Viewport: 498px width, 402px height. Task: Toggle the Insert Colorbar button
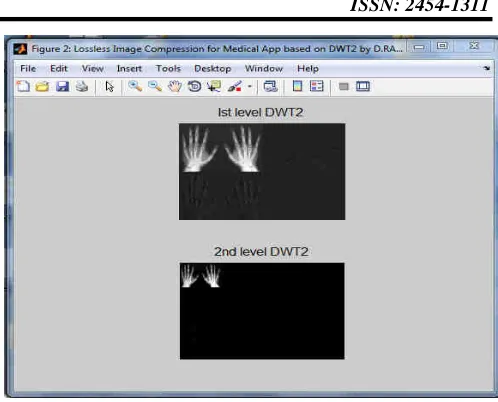[x=297, y=86]
